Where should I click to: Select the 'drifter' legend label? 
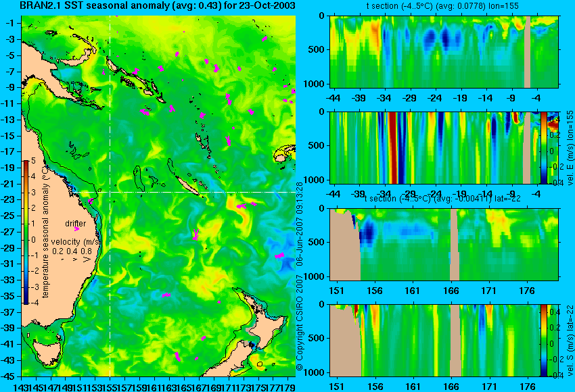click(x=76, y=224)
